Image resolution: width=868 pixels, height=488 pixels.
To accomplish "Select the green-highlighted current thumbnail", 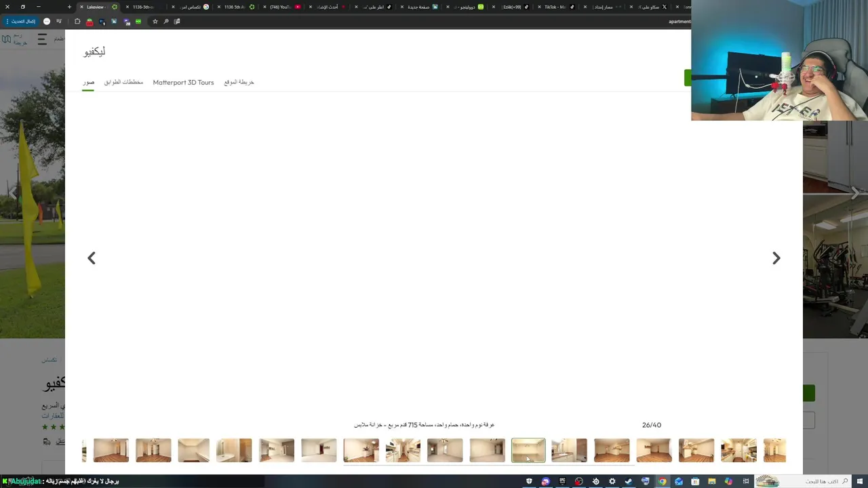I will tap(528, 450).
